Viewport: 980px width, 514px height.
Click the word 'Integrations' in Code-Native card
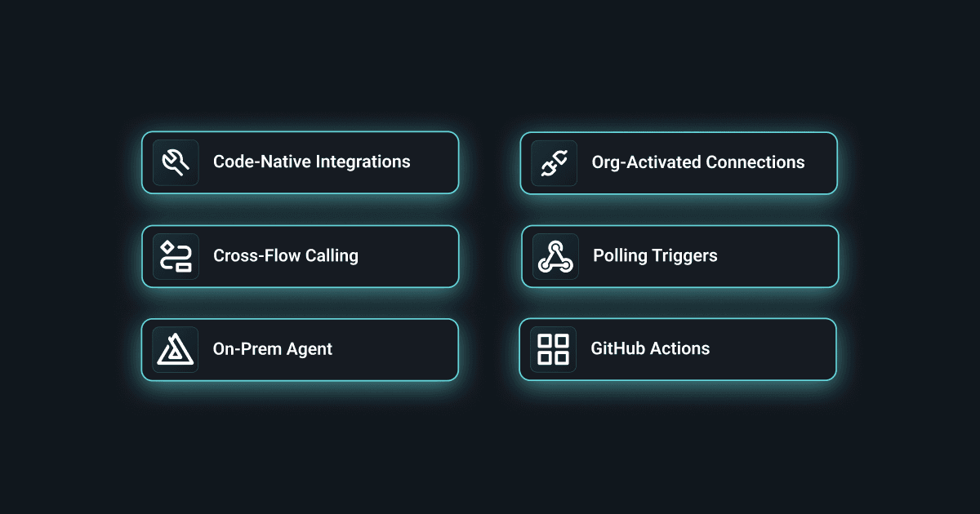coord(363,162)
